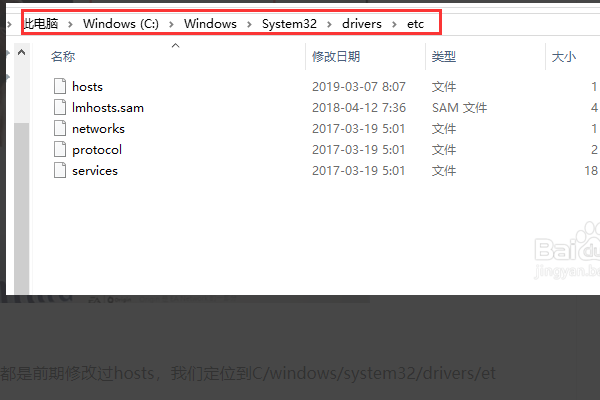Viewport: 600px width, 400px height.
Task: Expand chevron after Windows (C:) in path
Action: pyautogui.click(x=172, y=22)
